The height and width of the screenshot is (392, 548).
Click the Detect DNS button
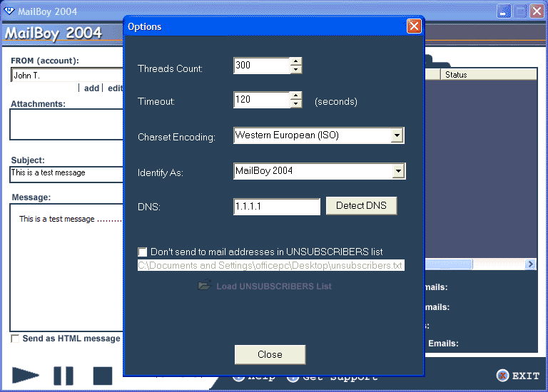pos(361,205)
